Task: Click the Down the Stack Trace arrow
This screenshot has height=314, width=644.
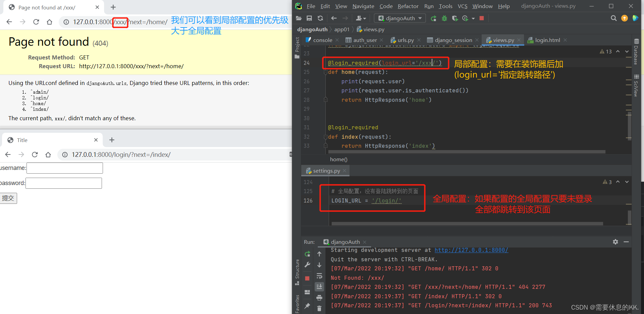Action: [x=319, y=265]
